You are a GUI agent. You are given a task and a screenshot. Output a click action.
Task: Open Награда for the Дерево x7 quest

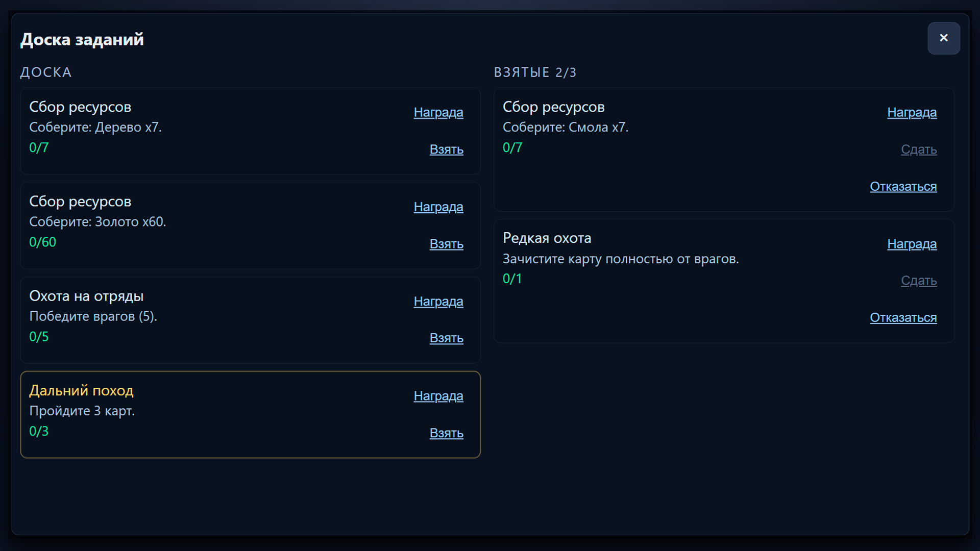click(x=438, y=112)
